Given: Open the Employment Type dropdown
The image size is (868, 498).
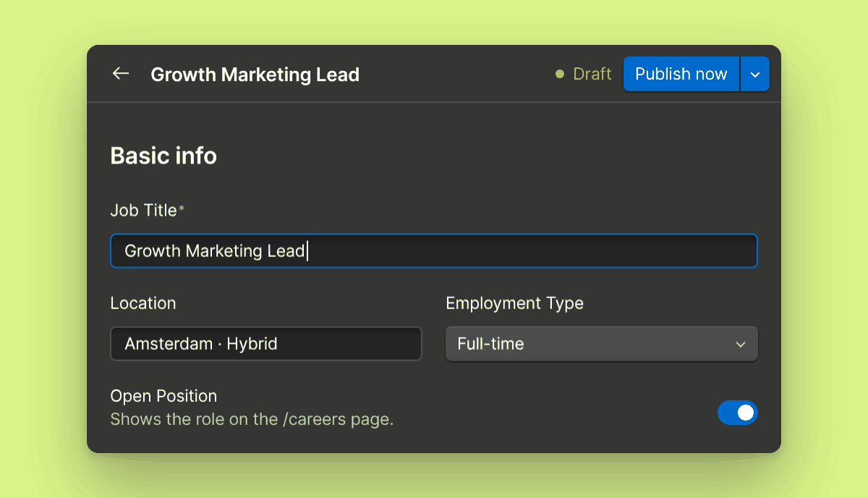Looking at the screenshot, I should click(602, 344).
